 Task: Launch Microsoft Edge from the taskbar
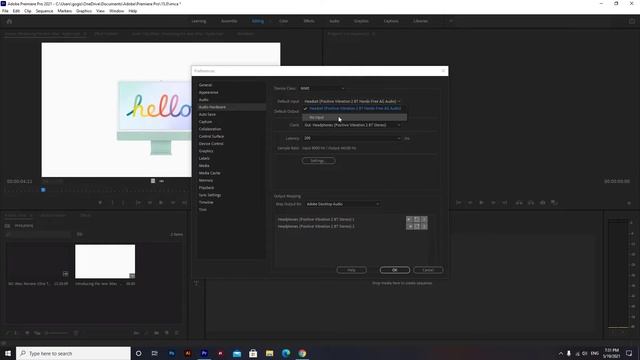click(x=286, y=353)
